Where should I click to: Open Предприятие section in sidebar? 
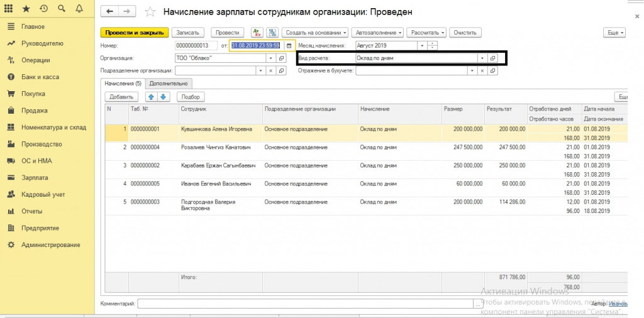40,228
